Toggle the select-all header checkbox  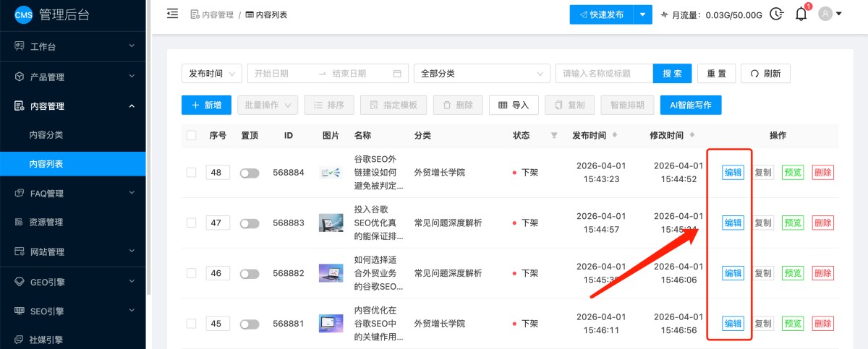tap(191, 135)
